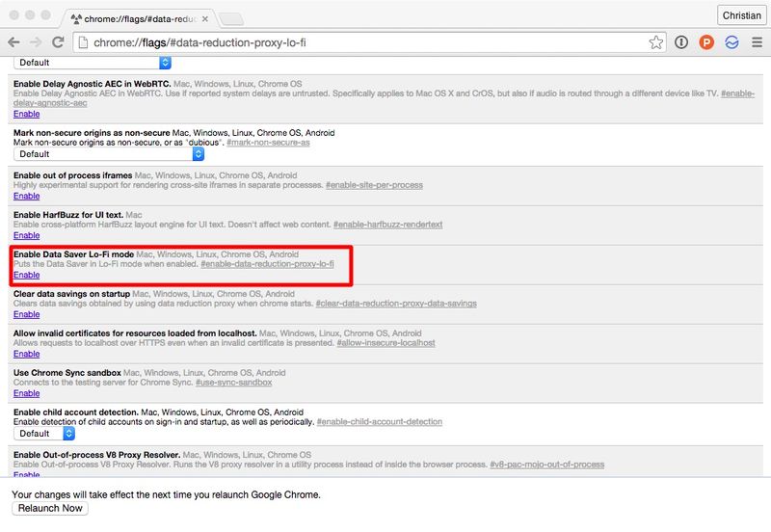Select the chrome://flags tab
This screenshot has height=532, width=771.
click(x=139, y=18)
